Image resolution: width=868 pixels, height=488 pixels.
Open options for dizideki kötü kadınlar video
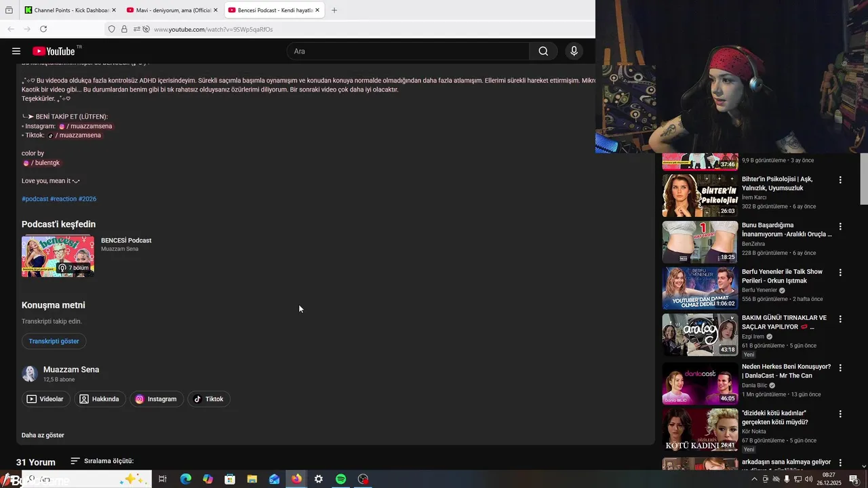click(x=840, y=413)
